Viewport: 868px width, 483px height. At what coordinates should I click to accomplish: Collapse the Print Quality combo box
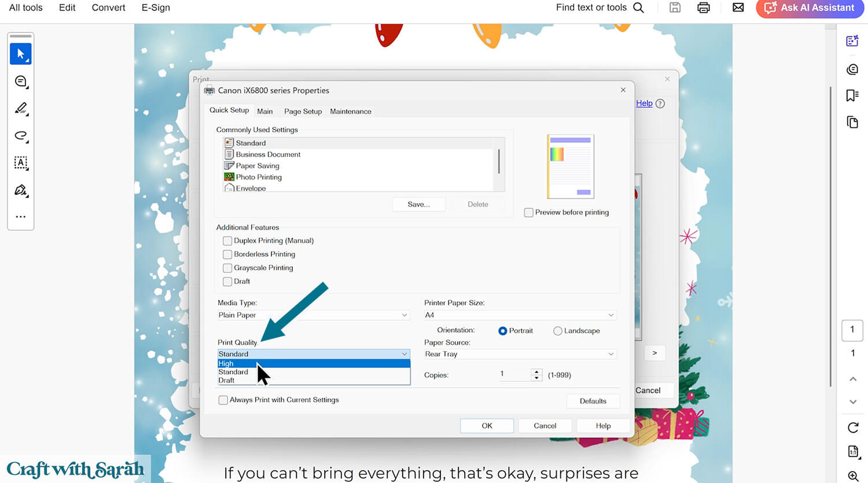point(313,354)
